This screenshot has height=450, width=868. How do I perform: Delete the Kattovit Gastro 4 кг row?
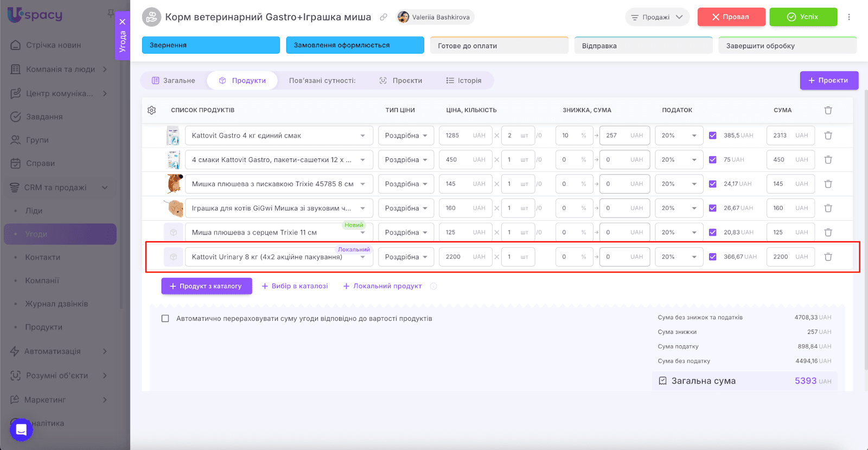click(x=828, y=136)
